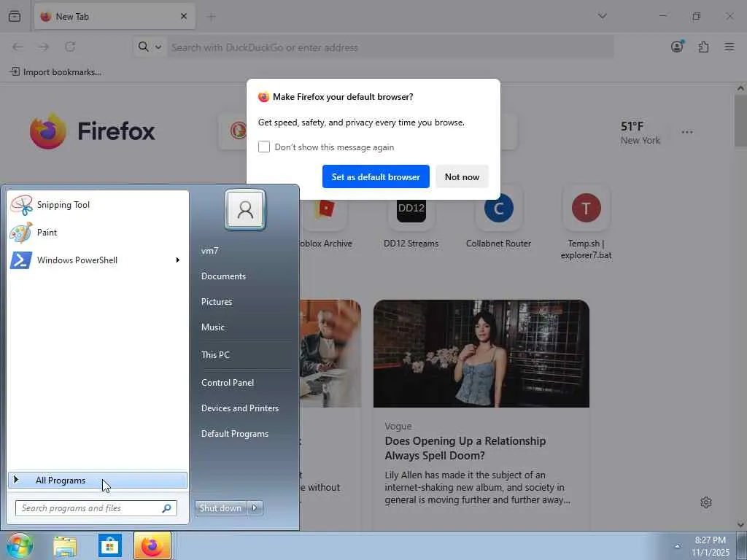Click the page vertical scrollbar thumb
Screen dimensions: 747x560
pyautogui.click(x=741, y=121)
